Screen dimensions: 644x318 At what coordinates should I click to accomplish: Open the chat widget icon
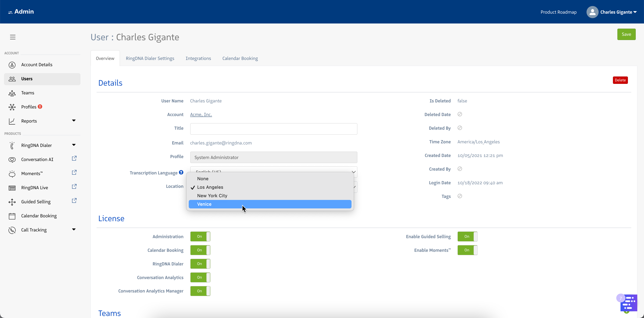coord(629,303)
